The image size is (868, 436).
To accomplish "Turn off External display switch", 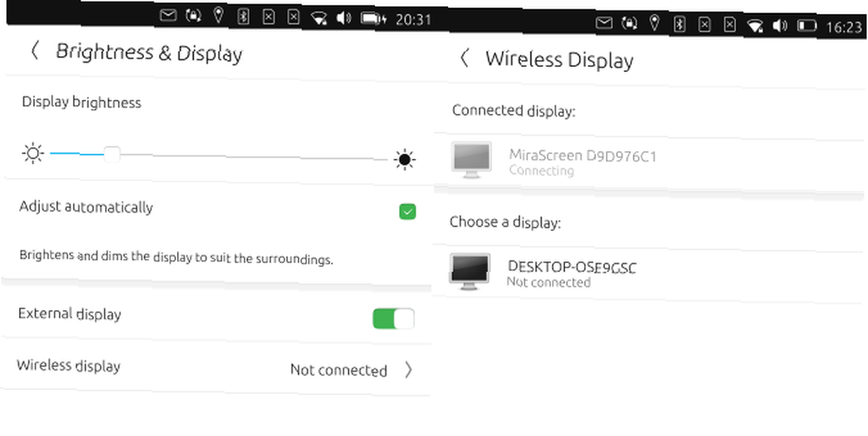I will (393, 319).
